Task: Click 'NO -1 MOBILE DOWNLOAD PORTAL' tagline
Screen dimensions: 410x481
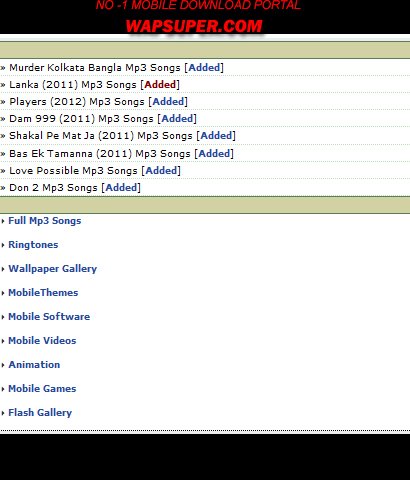Action: pyautogui.click(x=198, y=5)
